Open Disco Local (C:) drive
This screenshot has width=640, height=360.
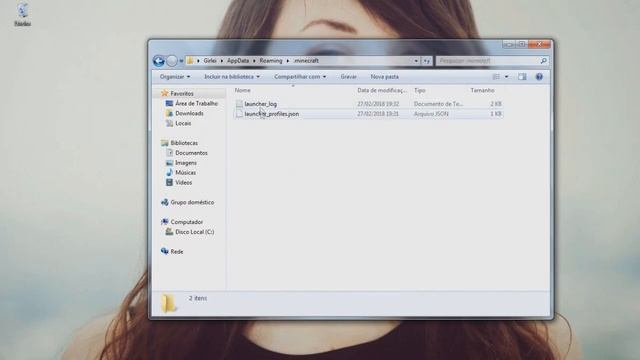tap(195, 232)
